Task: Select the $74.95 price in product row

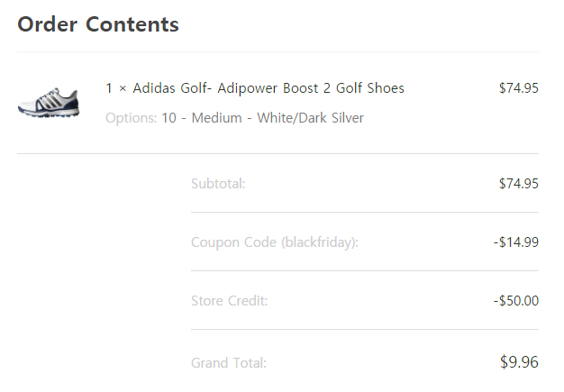Action: pyautogui.click(x=518, y=88)
